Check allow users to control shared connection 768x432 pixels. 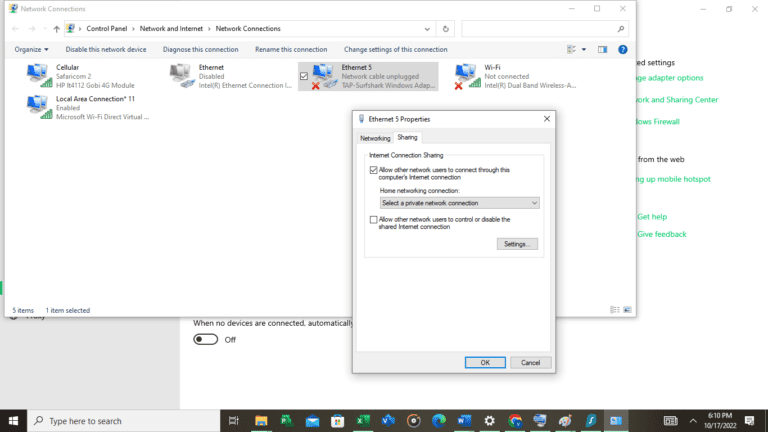pyautogui.click(x=374, y=219)
